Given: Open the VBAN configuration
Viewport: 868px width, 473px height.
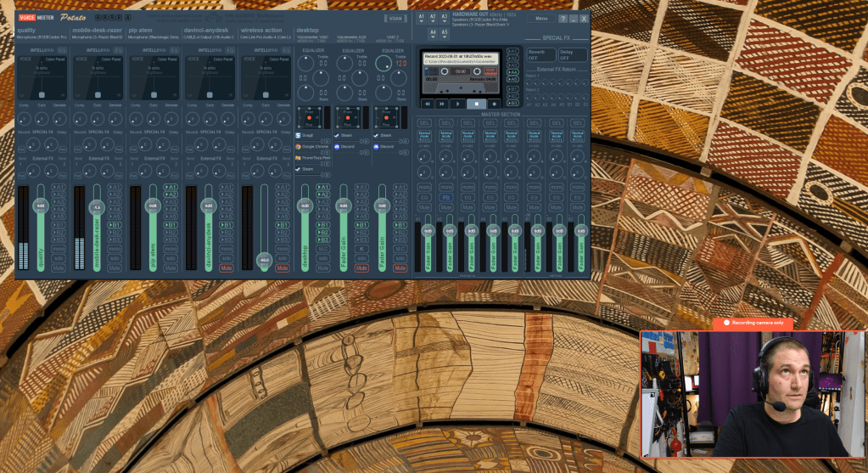Looking at the screenshot, I should click(x=395, y=19).
